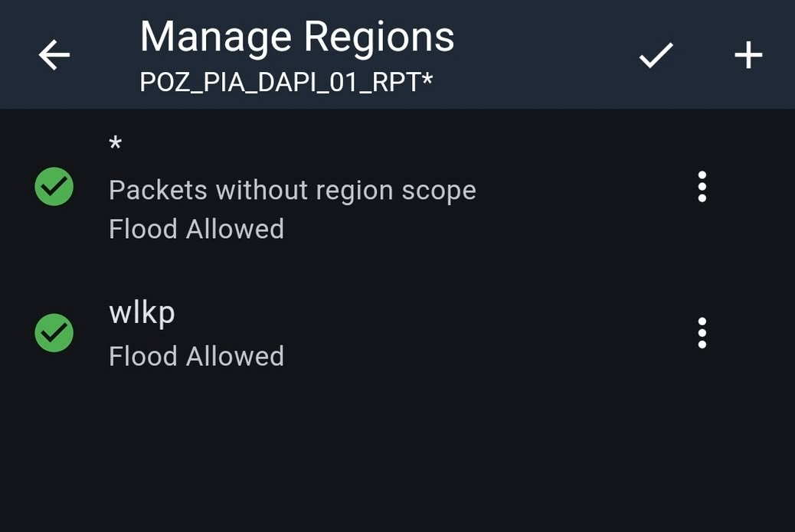Save region changes with the checkmark icon
795x532 pixels.
[x=656, y=54]
